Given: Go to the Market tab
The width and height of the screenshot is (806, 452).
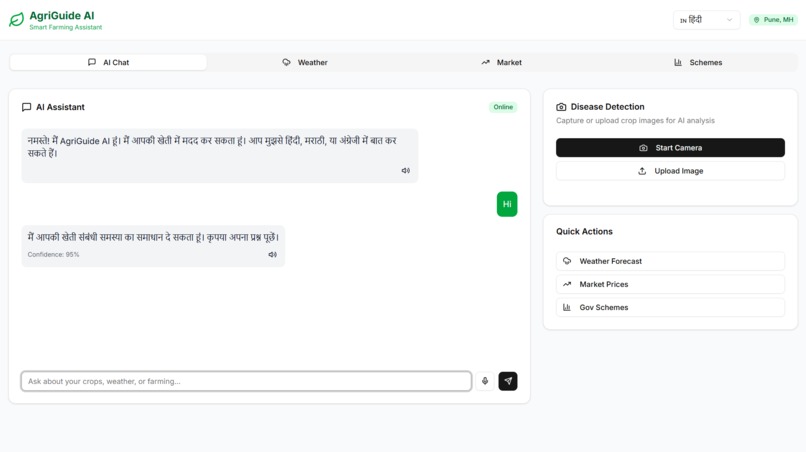Looking at the screenshot, I should coord(502,62).
